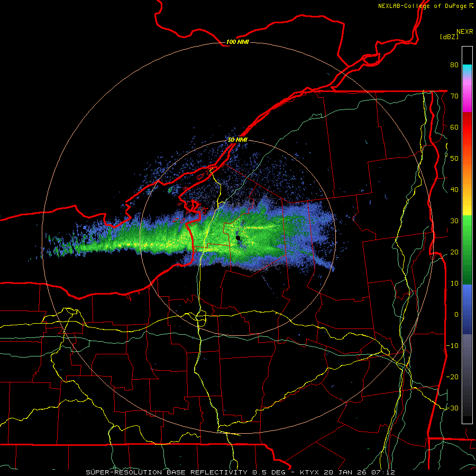The image size is (476, 476).
Task: Click the -20 value on the dBZ scale
Action: (x=452, y=377)
